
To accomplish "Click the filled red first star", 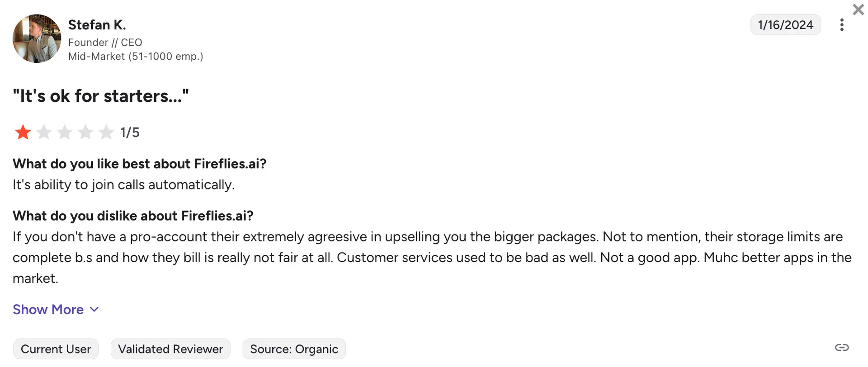I will 23,132.
